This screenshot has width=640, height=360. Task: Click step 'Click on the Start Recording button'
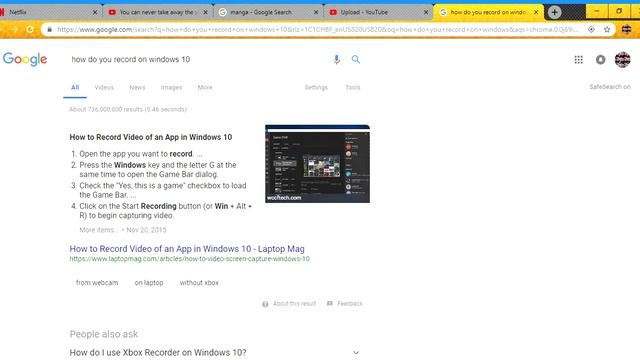(x=165, y=211)
